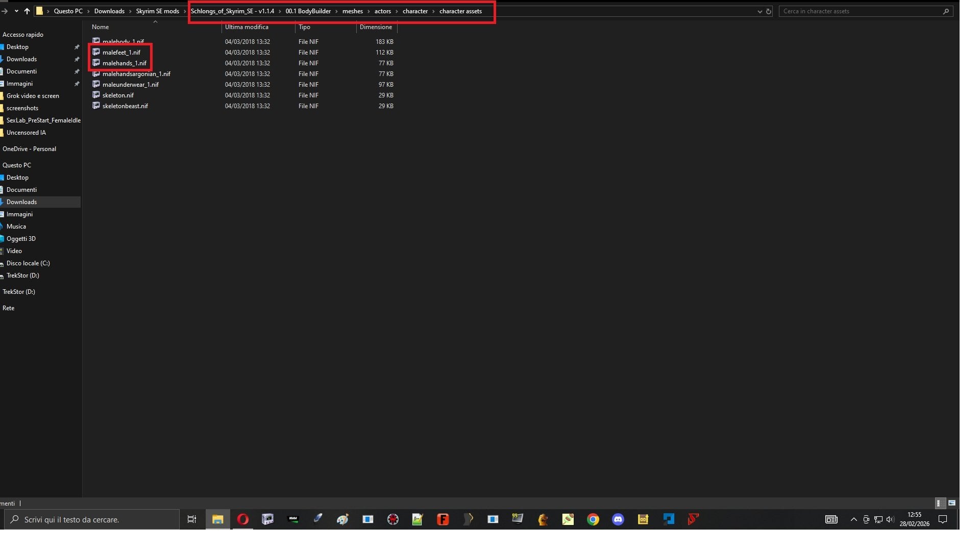Select OneDrive - Personal in the sidebar
The height and width of the screenshot is (551, 980).
point(29,149)
